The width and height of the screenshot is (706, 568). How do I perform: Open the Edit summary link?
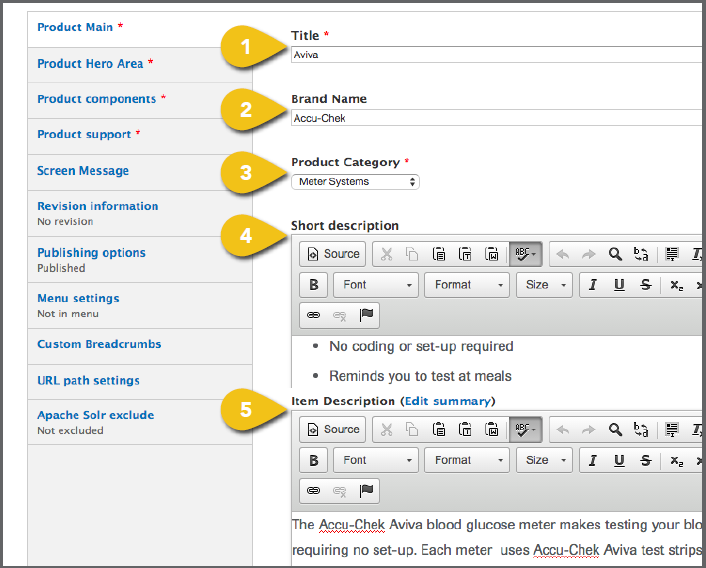[x=448, y=401]
